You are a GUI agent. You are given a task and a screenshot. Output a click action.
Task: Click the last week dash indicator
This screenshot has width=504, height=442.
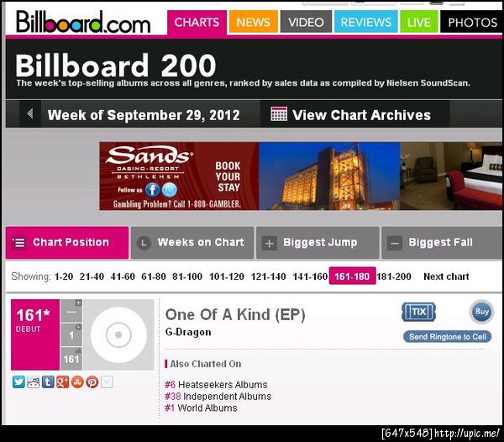pos(71,311)
